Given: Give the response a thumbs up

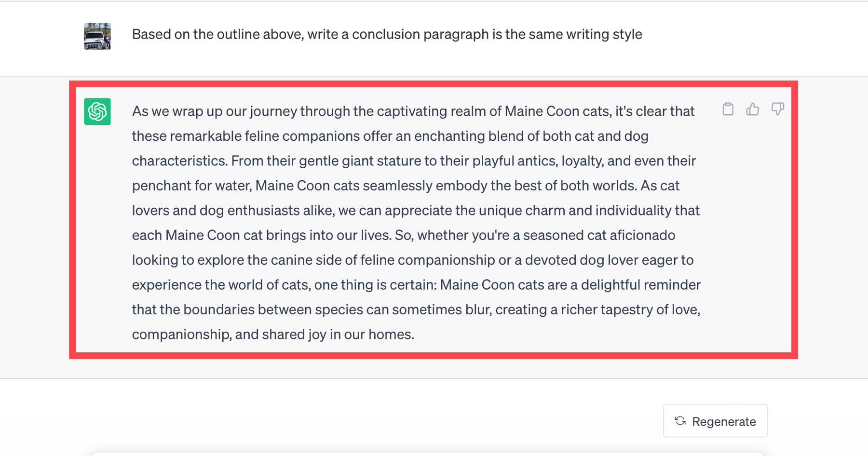Looking at the screenshot, I should [x=752, y=109].
